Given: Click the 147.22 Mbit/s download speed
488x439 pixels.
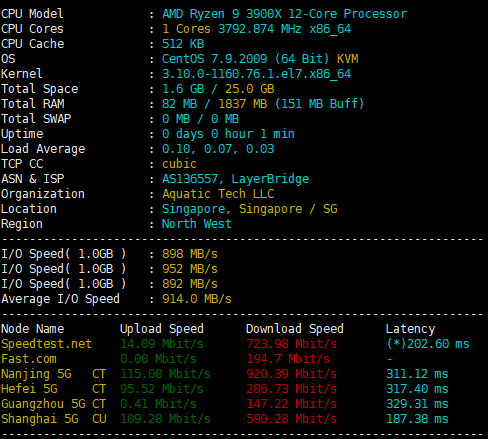Looking at the screenshot, I should [291, 404].
